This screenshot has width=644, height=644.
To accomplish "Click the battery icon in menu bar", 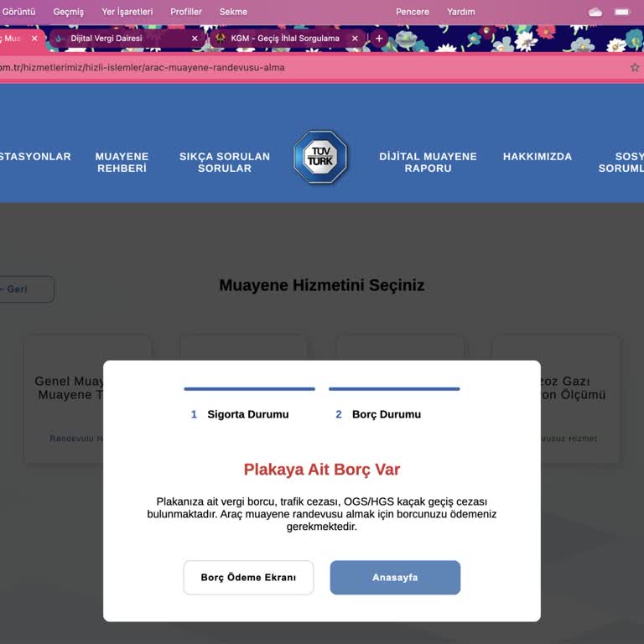I will point(622,12).
